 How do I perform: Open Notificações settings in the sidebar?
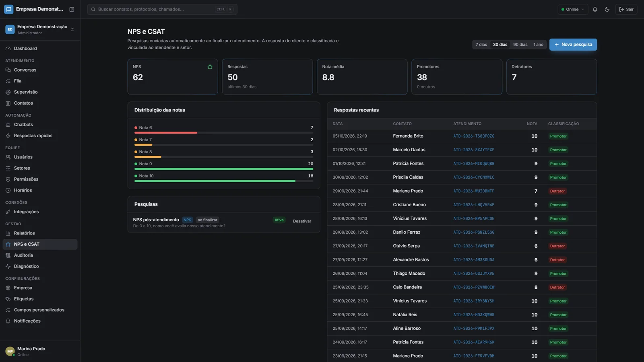[40, 321]
